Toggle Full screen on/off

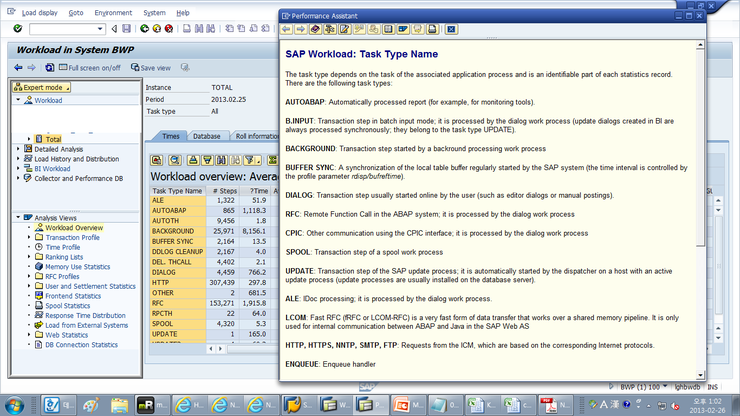[90, 68]
